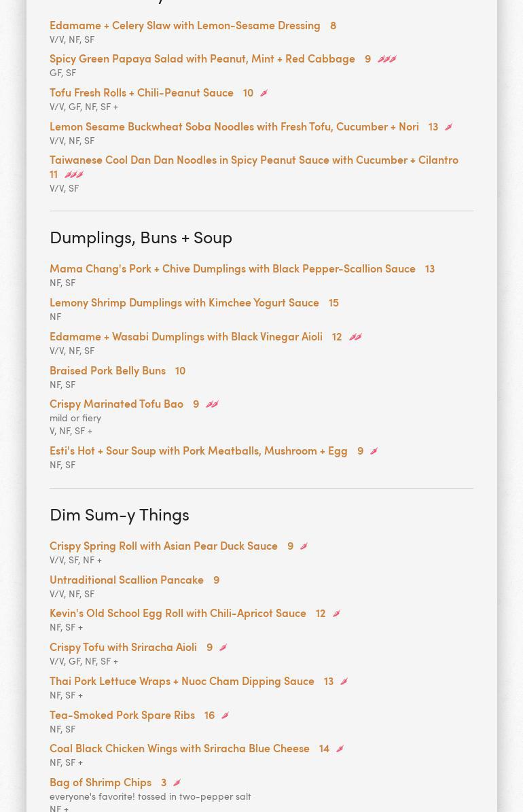Screen dimensions: 523x812
Task: Click the double chili icon by Edamame Wasabi Dumplings
Action: pos(355,337)
